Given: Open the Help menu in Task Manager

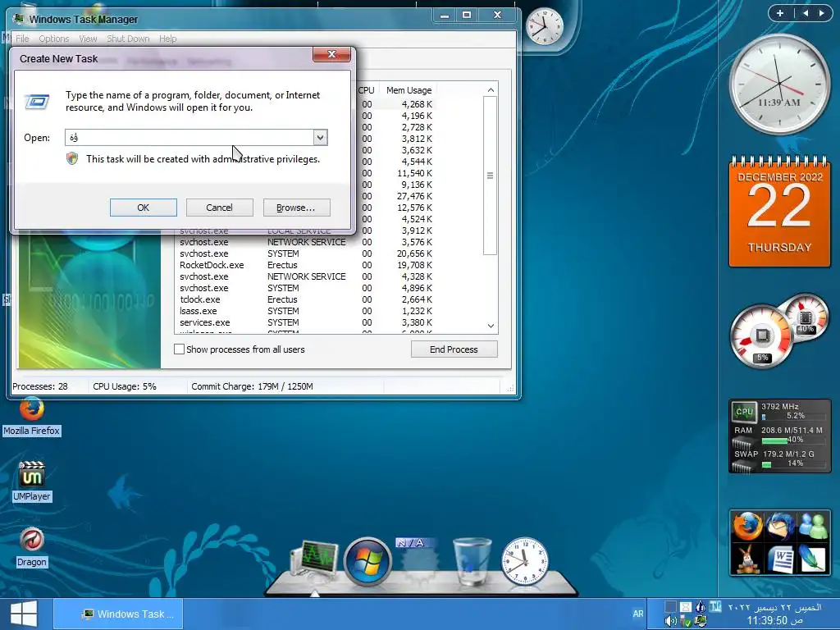Looking at the screenshot, I should click(167, 39).
